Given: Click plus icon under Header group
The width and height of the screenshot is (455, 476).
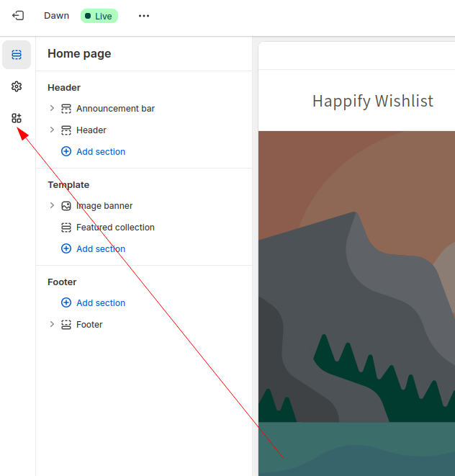Looking at the screenshot, I should [66, 151].
